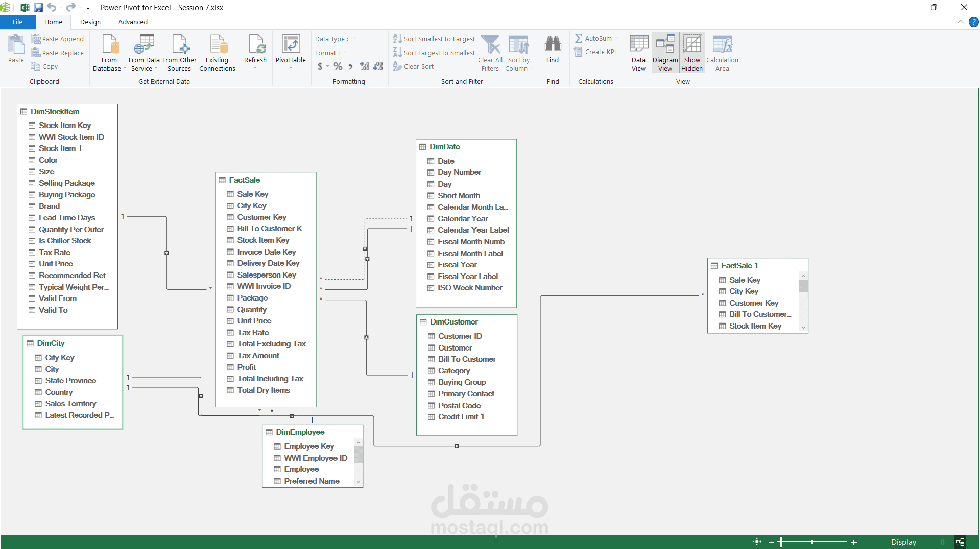Sort Smallest to Largest
This screenshot has height=549, width=980.
point(434,39)
